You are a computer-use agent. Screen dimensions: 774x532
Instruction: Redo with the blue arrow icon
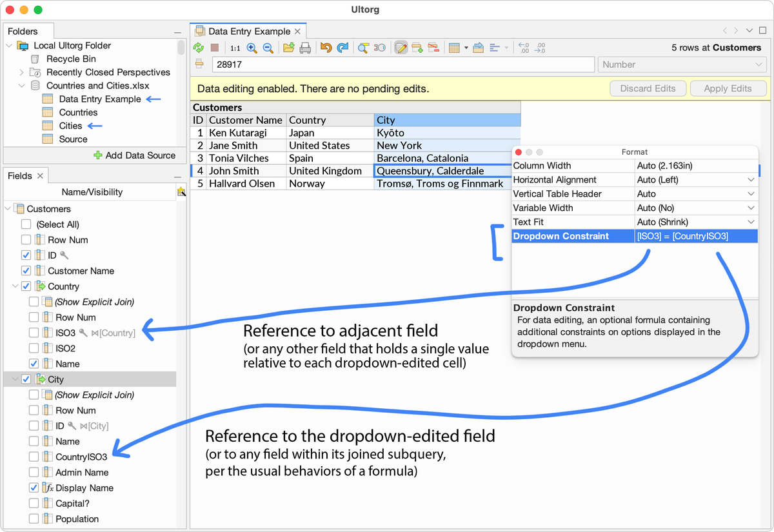click(342, 48)
